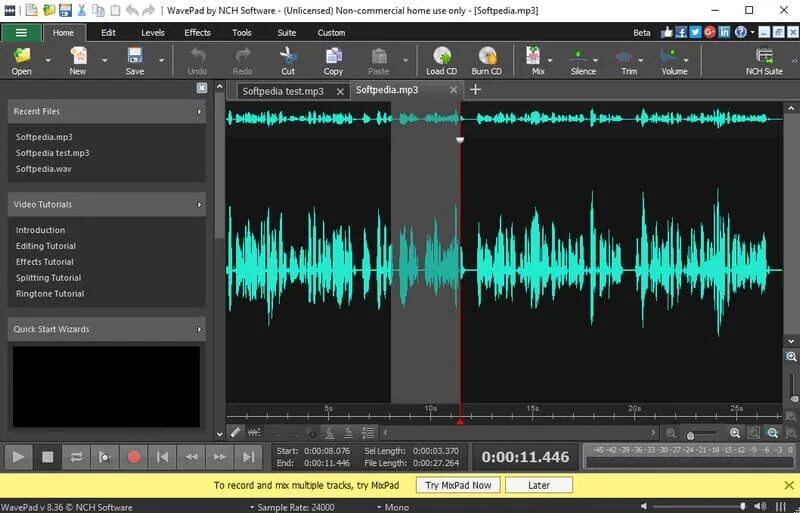Switch to the Levels ribbon tab
This screenshot has height=513, width=800.
click(x=153, y=33)
